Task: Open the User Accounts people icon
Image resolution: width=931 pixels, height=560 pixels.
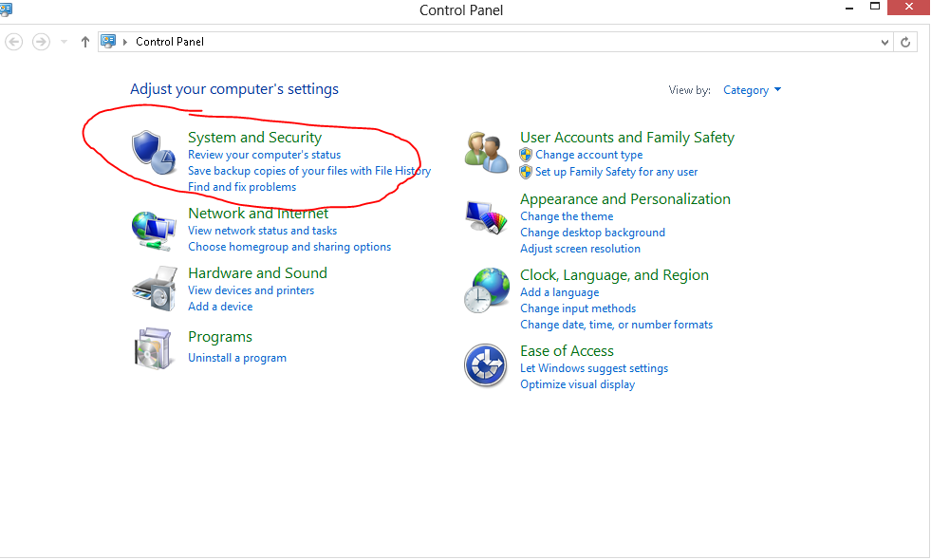Action: [486, 153]
